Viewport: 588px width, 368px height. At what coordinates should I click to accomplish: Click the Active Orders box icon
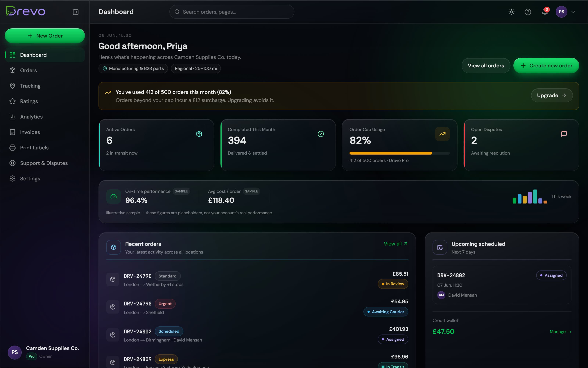[x=199, y=134]
